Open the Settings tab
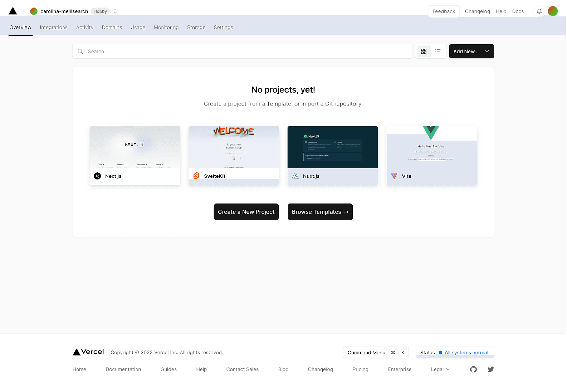Viewport: 567px width, 392px height. (x=223, y=27)
